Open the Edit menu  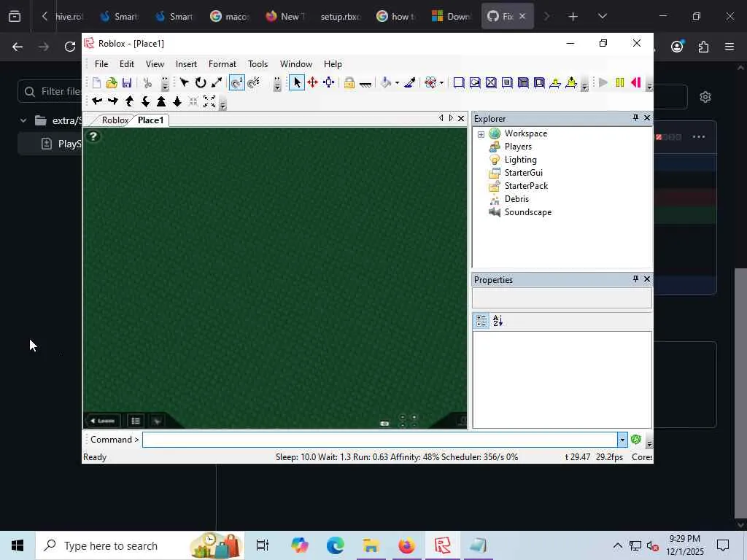(127, 64)
